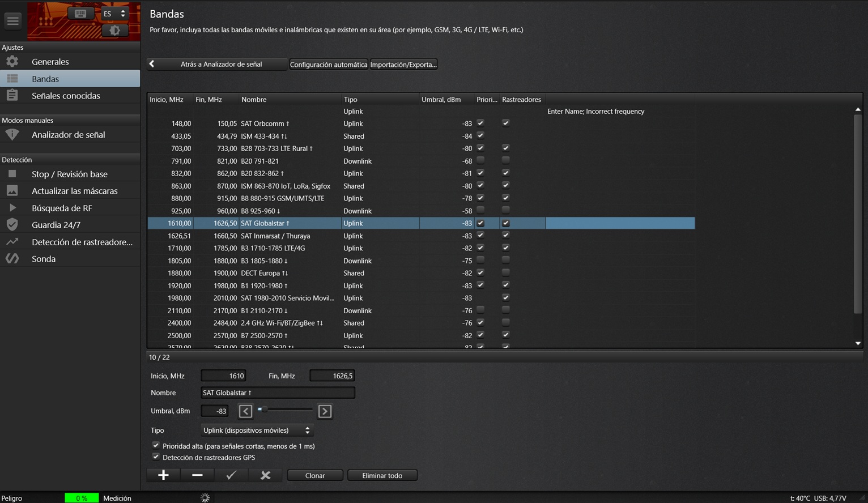Click the Nombre text input field
Screen dimensions: 868x503
pyautogui.click(x=278, y=393)
